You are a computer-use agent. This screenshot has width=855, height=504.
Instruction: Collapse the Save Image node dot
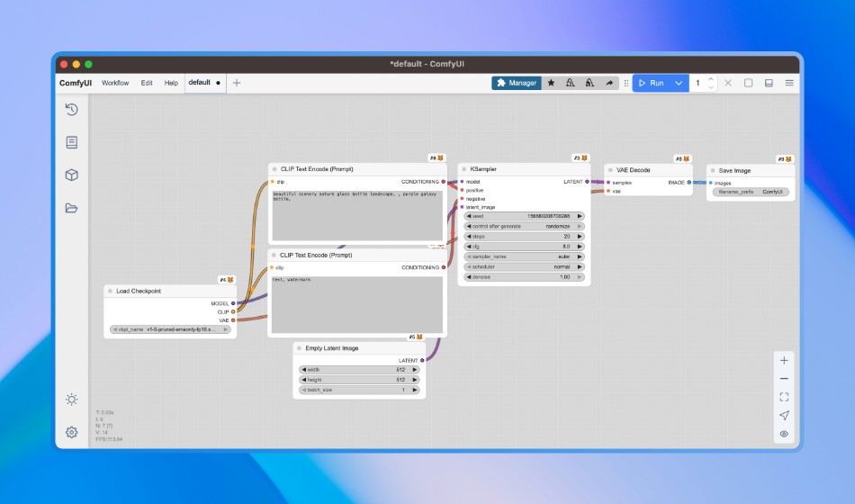click(713, 171)
